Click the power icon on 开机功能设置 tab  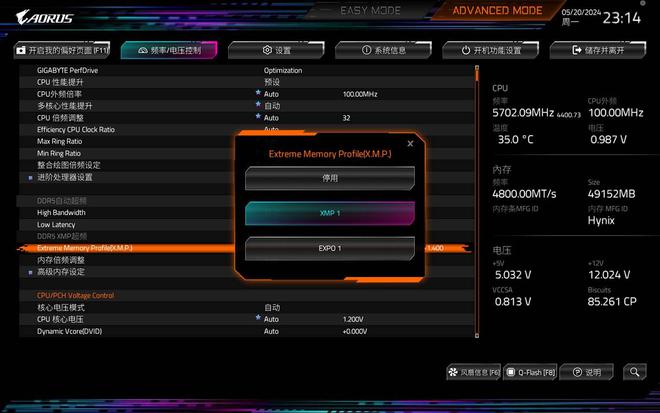466,50
